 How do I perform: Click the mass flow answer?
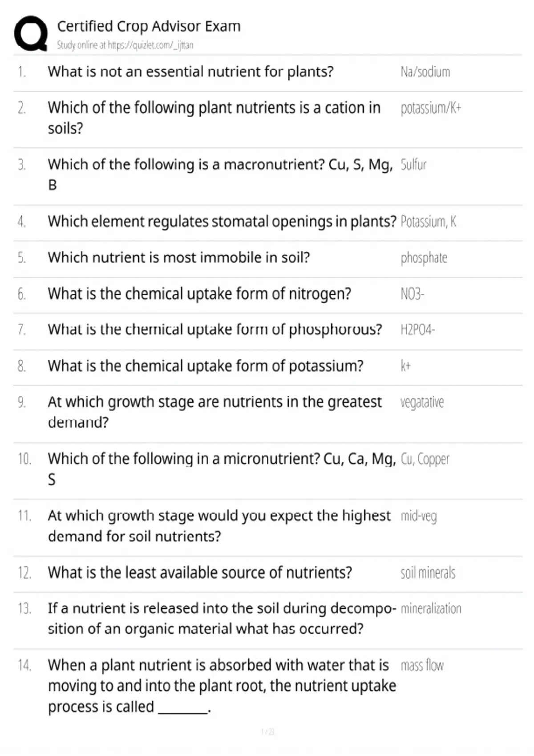pos(422,666)
